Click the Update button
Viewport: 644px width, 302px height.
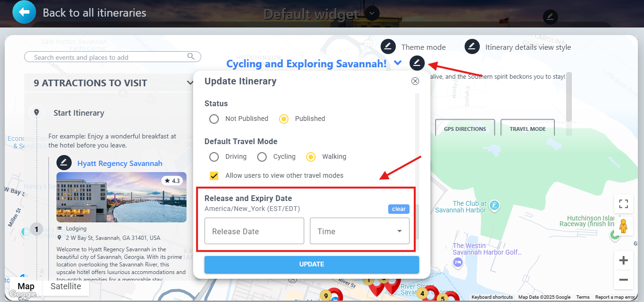pos(312,264)
